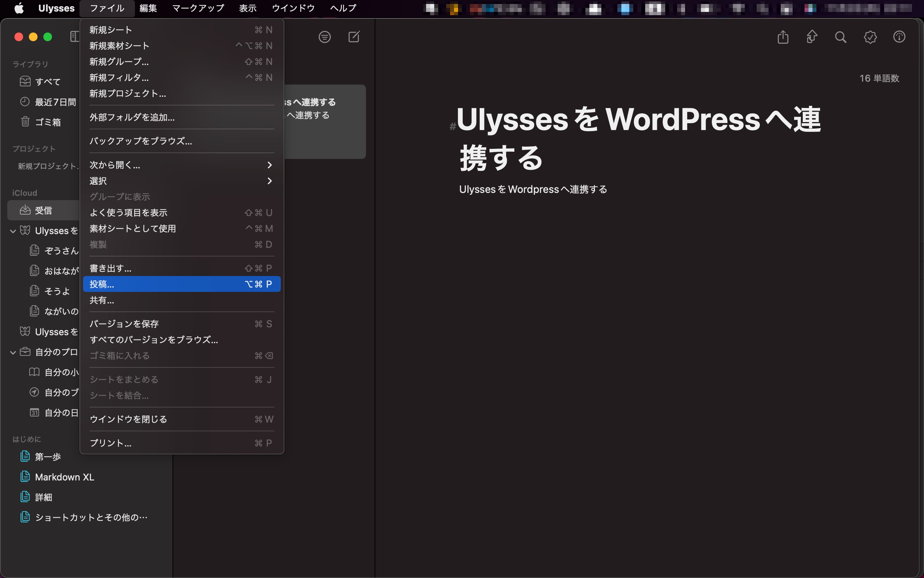Open the ながいの sheet group
The height and width of the screenshot is (578, 924).
54,311
